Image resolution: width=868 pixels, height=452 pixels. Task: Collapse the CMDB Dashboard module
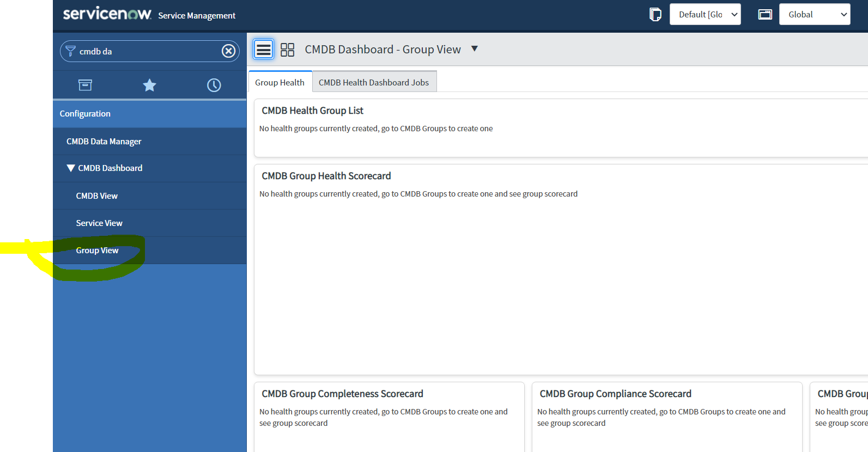tap(70, 168)
